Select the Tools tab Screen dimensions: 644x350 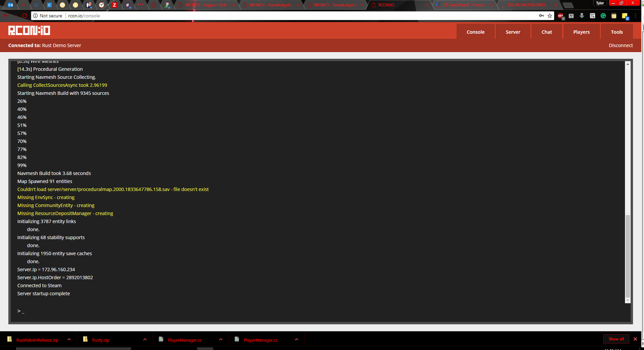pyautogui.click(x=617, y=32)
